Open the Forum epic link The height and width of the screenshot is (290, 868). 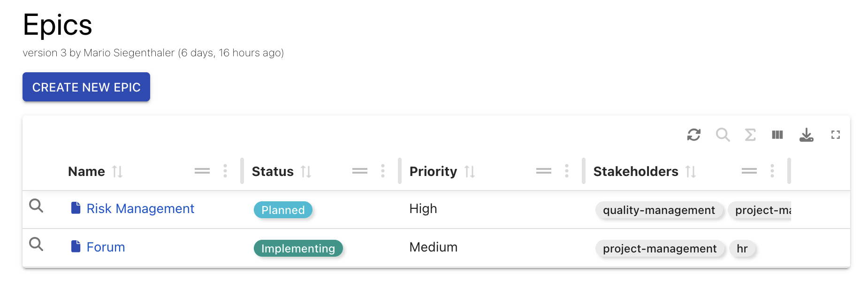point(106,247)
